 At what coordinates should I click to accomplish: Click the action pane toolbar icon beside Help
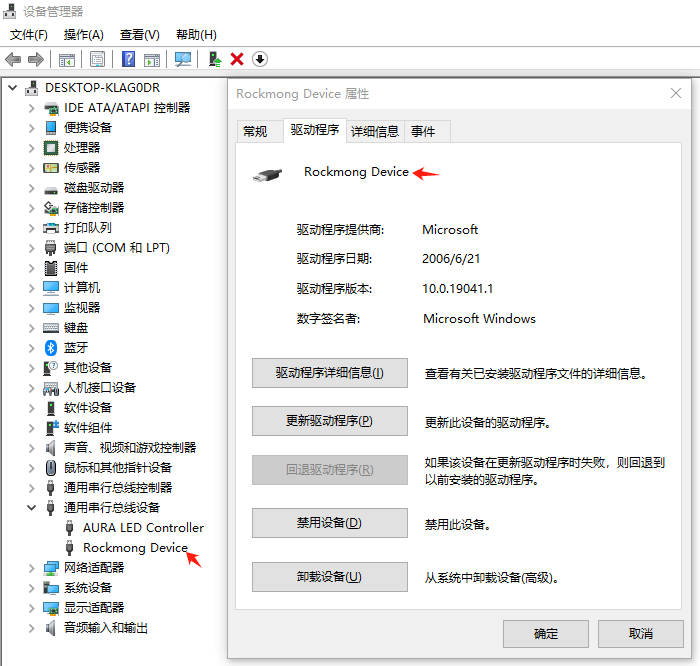pos(152,59)
